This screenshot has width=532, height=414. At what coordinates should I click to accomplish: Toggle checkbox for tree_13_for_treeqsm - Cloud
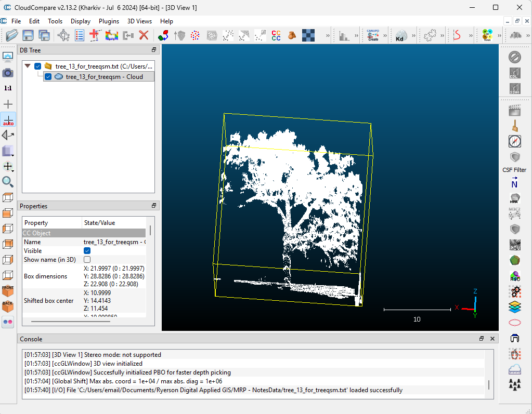(48, 77)
